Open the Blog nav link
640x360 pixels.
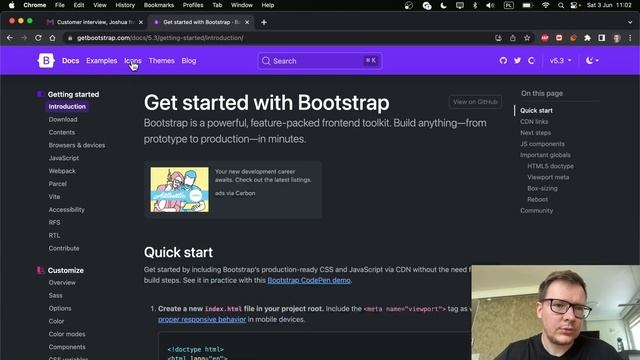click(189, 60)
